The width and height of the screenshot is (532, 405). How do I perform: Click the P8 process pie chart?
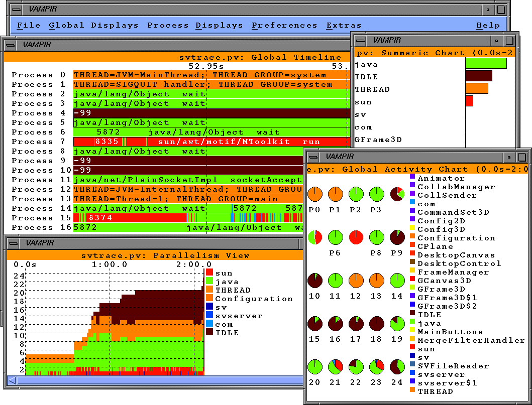(x=377, y=237)
